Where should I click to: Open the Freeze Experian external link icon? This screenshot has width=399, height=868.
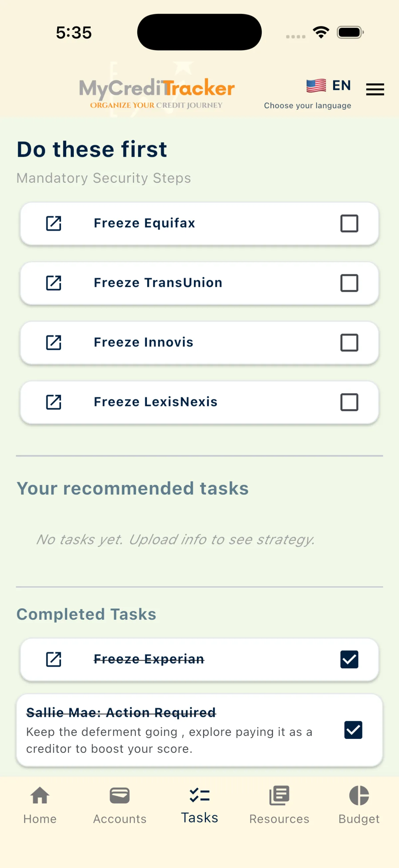point(54,659)
